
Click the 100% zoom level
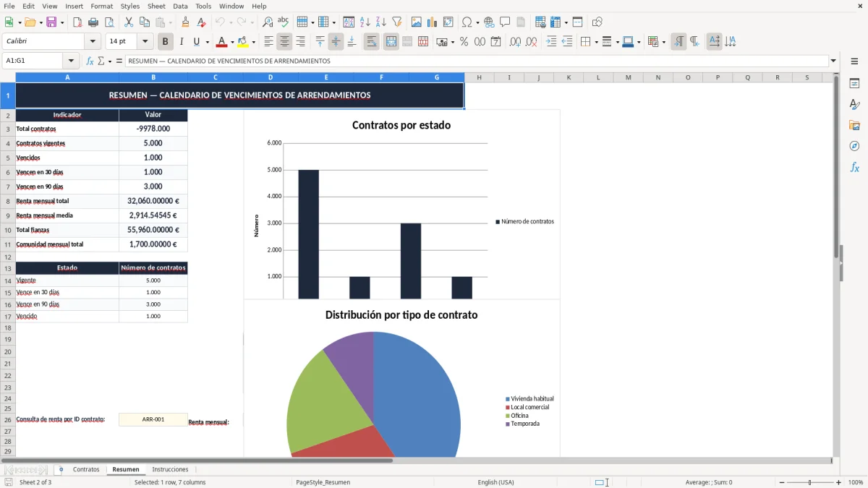pyautogui.click(x=856, y=482)
